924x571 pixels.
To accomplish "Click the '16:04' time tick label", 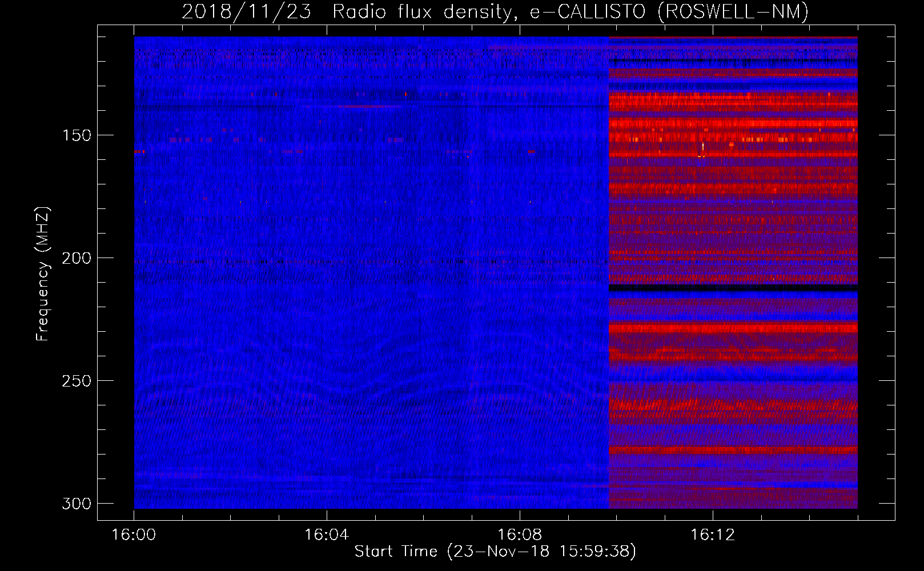I will tap(327, 535).
